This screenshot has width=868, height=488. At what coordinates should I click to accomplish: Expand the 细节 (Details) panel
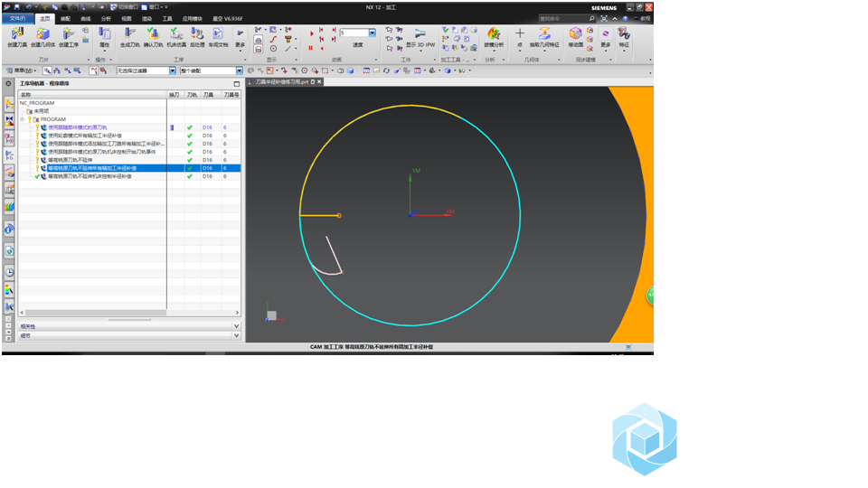[x=129, y=336]
